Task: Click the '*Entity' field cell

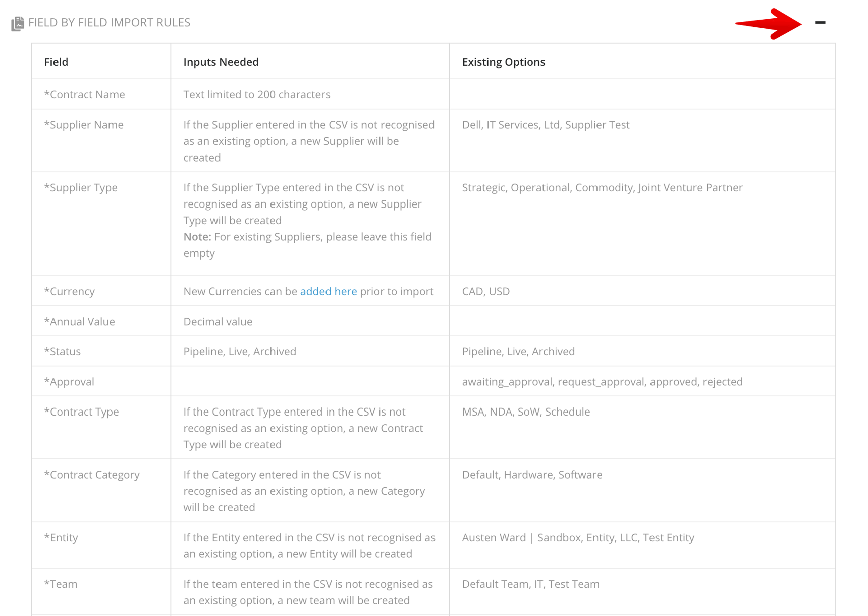Action: pyautogui.click(x=61, y=538)
